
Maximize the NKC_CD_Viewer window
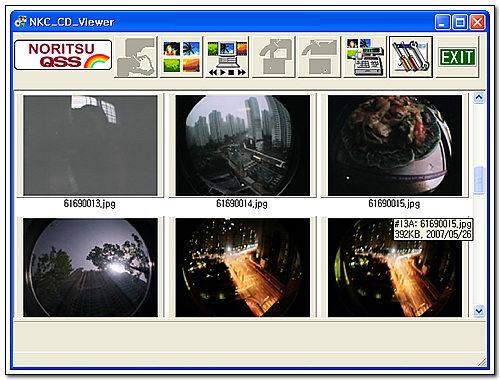(460, 22)
